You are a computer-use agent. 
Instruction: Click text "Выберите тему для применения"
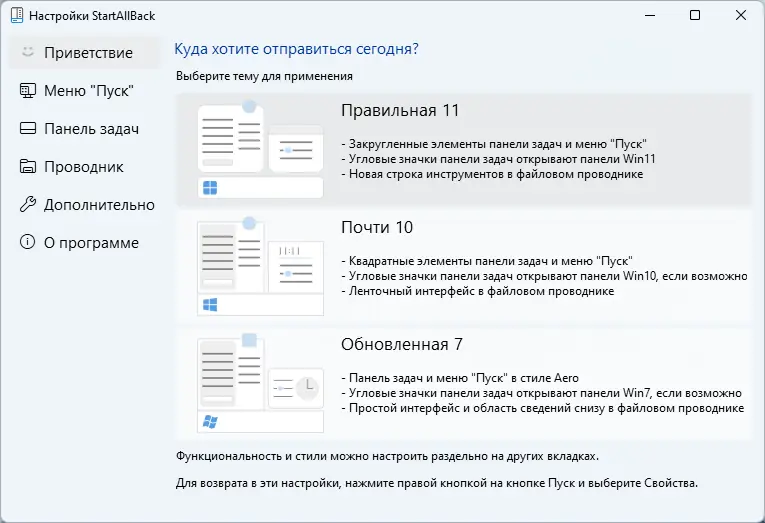(264, 76)
